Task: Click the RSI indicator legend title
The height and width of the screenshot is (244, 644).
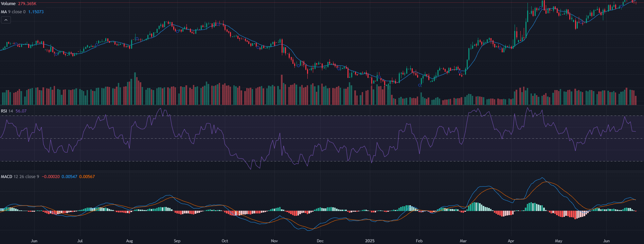Action: (x=4, y=111)
